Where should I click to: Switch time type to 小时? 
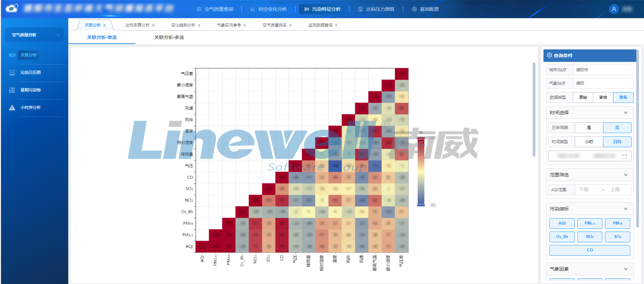(x=589, y=142)
